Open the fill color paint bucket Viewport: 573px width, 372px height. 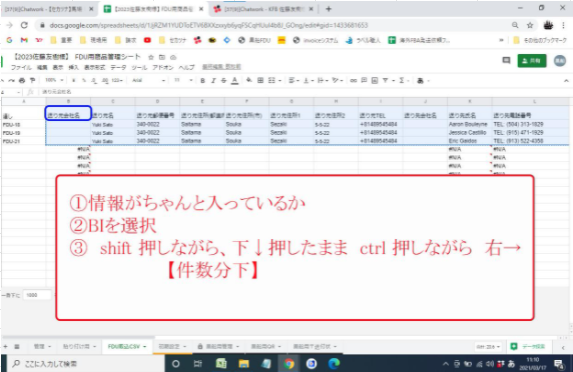(x=249, y=80)
